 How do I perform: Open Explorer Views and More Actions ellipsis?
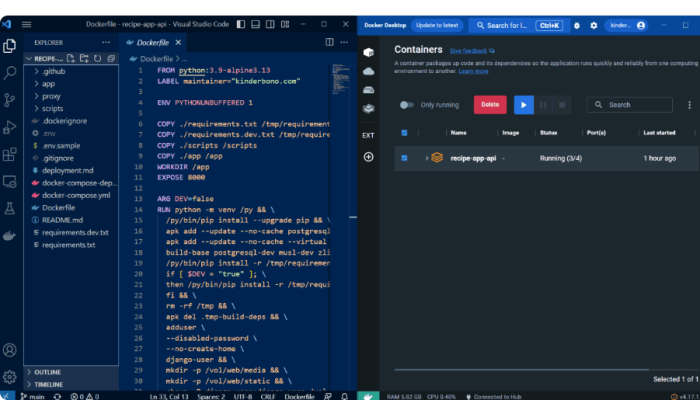click(106, 42)
